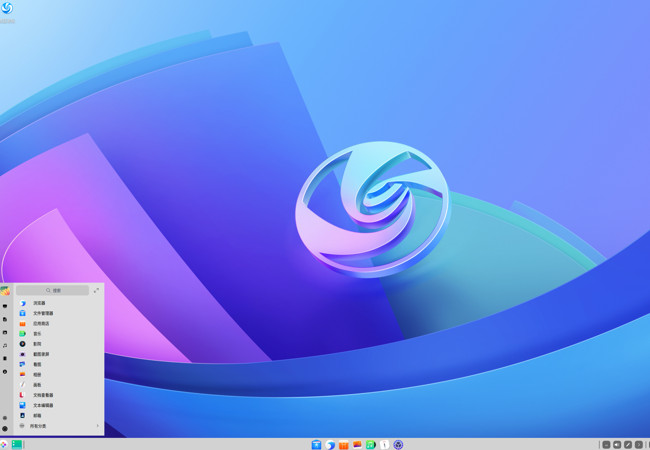Click the user avatar in the launcher sidebar
This screenshot has width=650, height=450.
point(5,291)
